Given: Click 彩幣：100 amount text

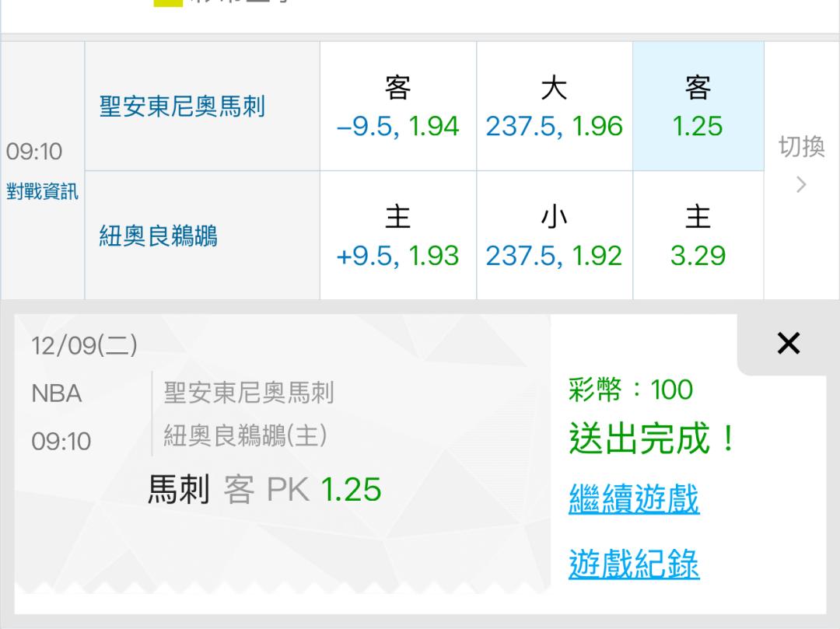Looking at the screenshot, I should click(631, 390).
